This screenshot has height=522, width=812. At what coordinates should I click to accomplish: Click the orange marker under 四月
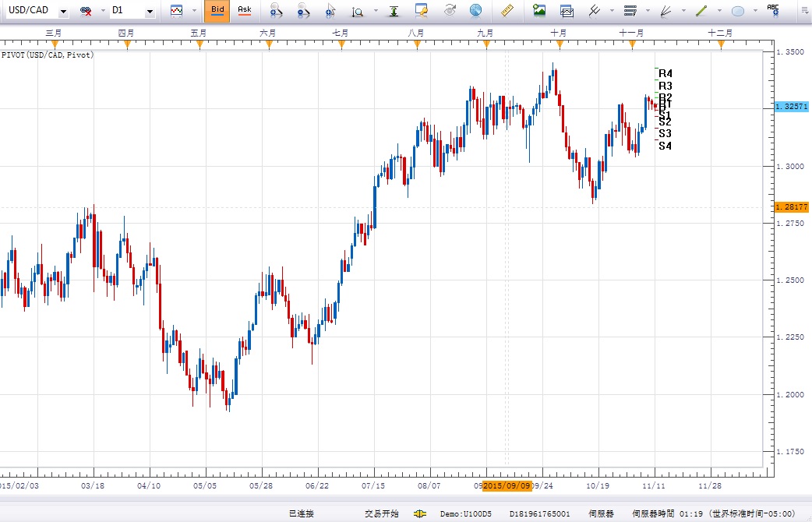tap(127, 44)
